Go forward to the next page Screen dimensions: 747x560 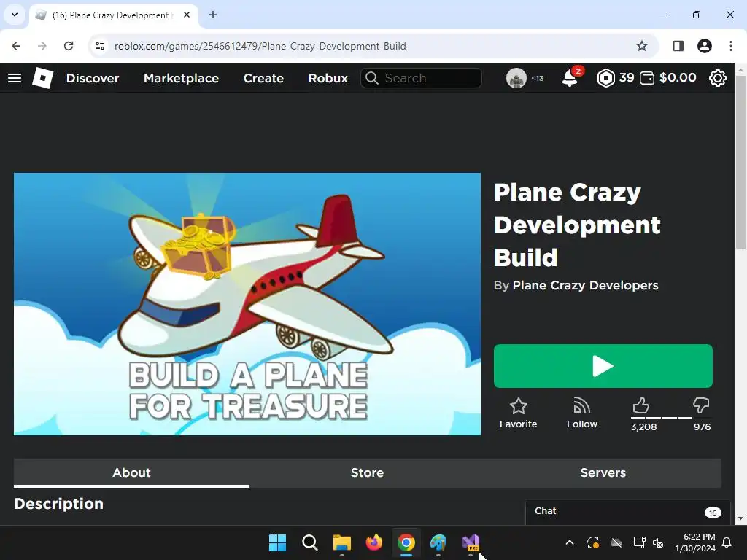click(42, 46)
